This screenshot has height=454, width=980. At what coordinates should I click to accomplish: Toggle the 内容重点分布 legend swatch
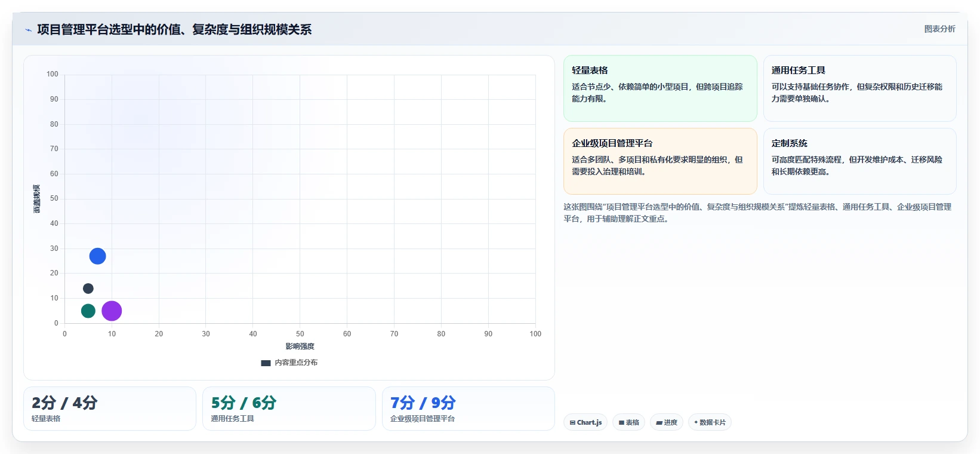tap(266, 363)
